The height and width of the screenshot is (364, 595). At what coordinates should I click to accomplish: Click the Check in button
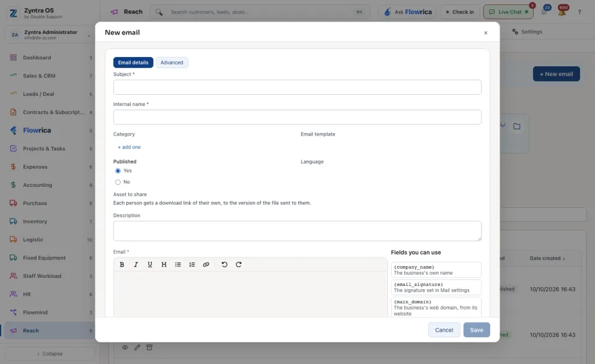click(x=460, y=12)
